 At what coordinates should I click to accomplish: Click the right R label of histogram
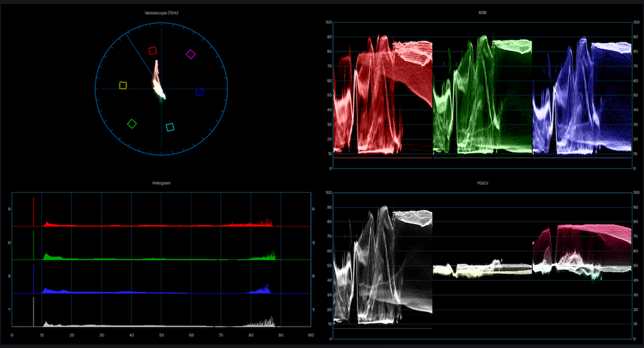point(314,209)
